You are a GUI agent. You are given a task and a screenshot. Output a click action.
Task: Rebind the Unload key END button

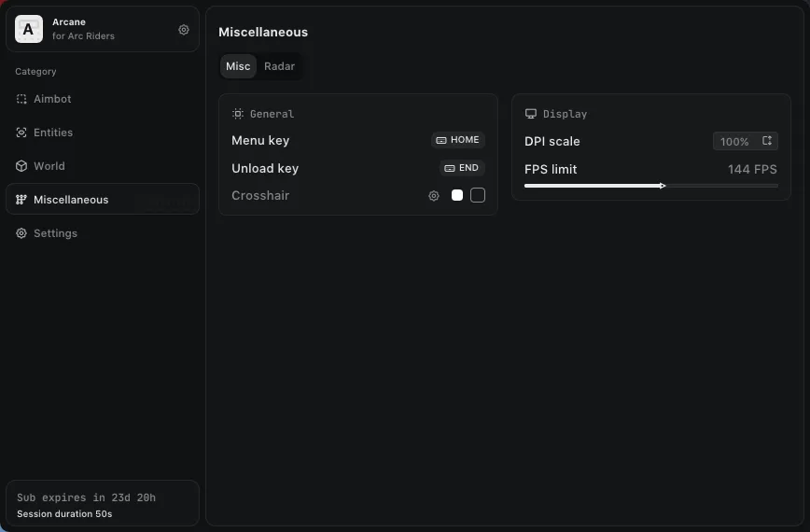[x=462, y=168]
